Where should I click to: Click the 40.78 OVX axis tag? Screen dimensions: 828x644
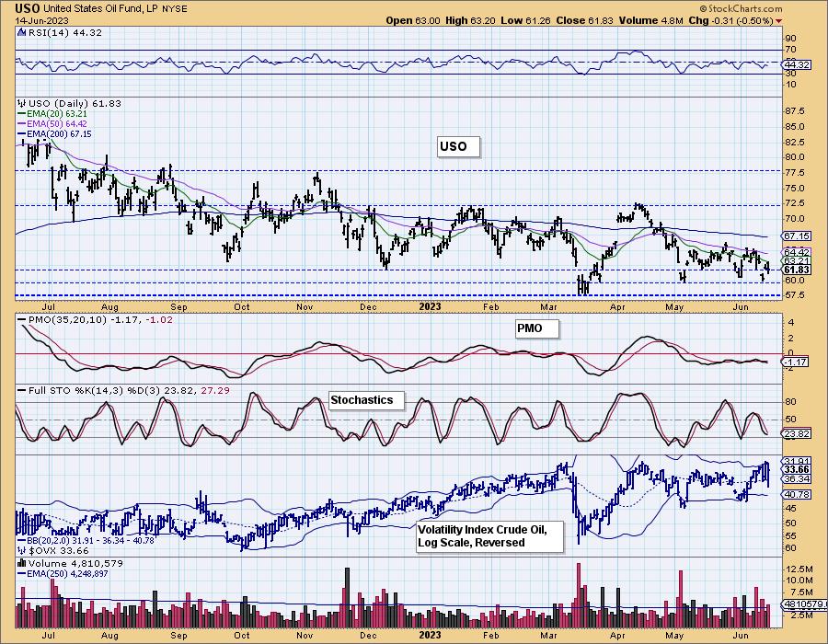797,495
